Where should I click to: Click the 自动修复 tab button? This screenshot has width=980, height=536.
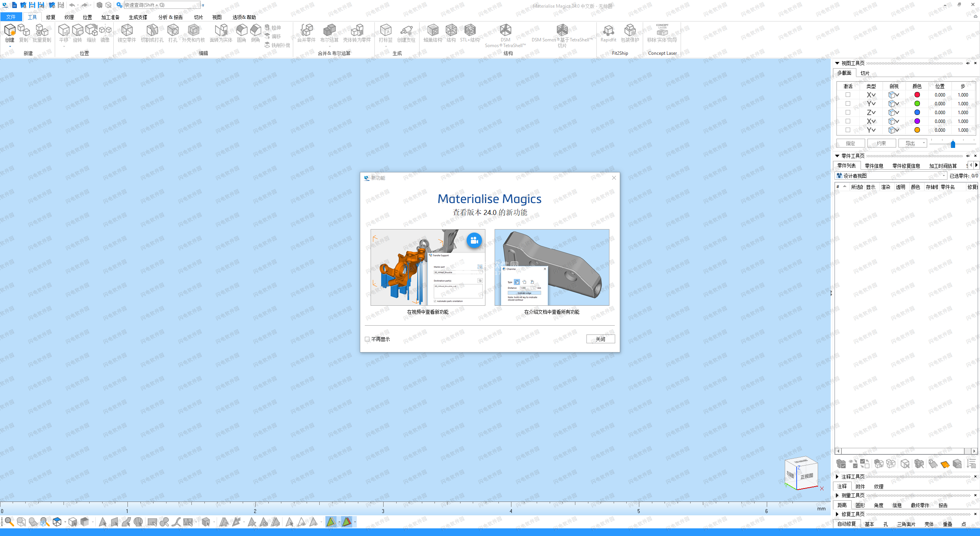coord(846,524)
